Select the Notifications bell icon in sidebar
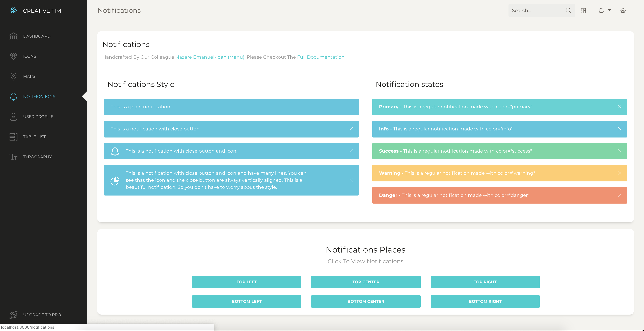Screen dimensions: 644x331 tap(13, 97)
